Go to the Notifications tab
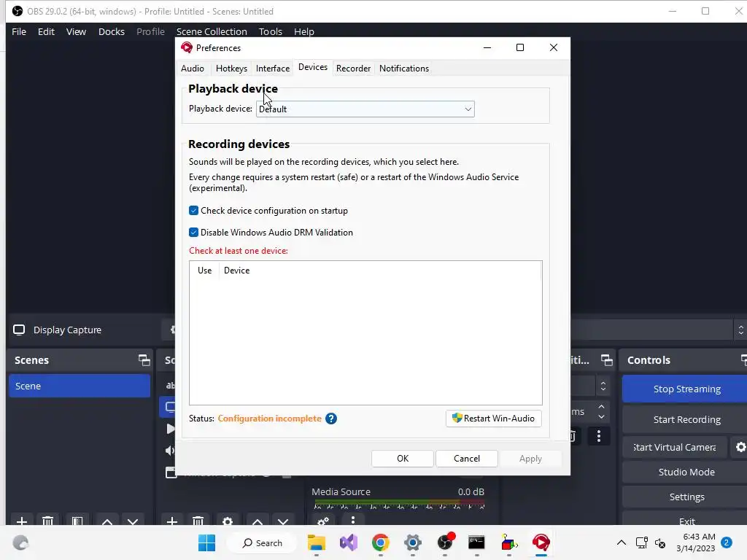Image resolution: width=747 pixels, height=560 pixels. 404,68
